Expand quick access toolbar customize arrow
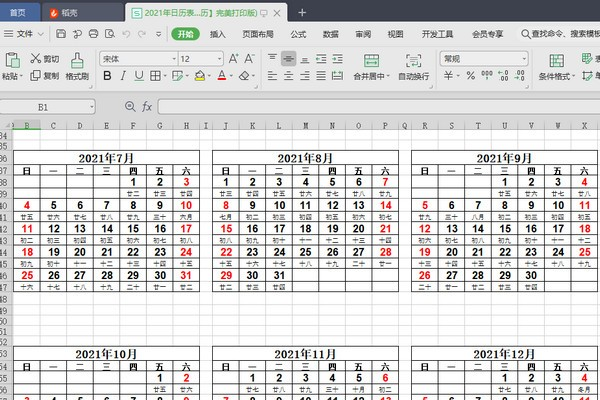Viewport: 600px width, 400px height. click(x=158, y=34)
